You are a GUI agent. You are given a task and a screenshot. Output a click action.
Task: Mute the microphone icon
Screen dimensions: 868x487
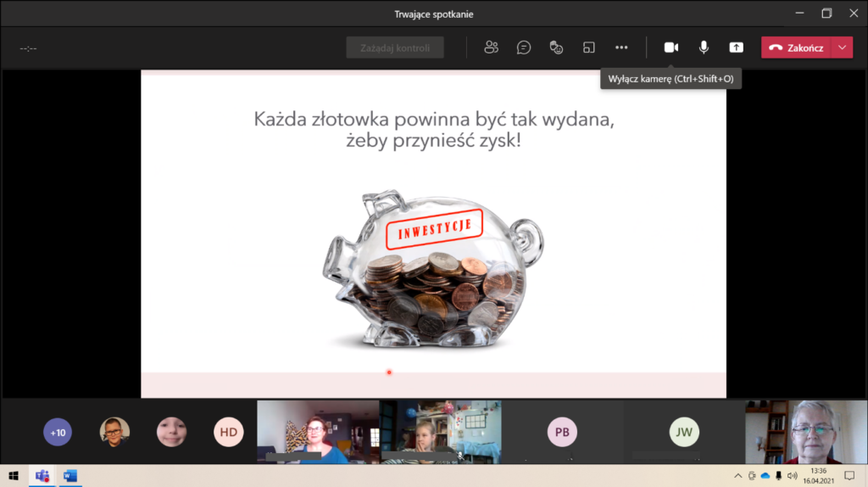(704, 48)
